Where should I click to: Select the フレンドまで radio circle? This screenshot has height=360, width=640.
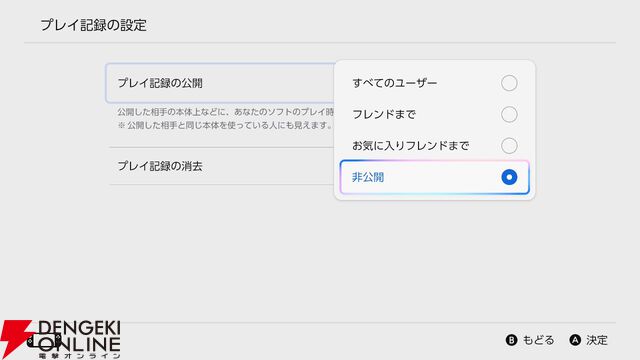pos(509,114)
